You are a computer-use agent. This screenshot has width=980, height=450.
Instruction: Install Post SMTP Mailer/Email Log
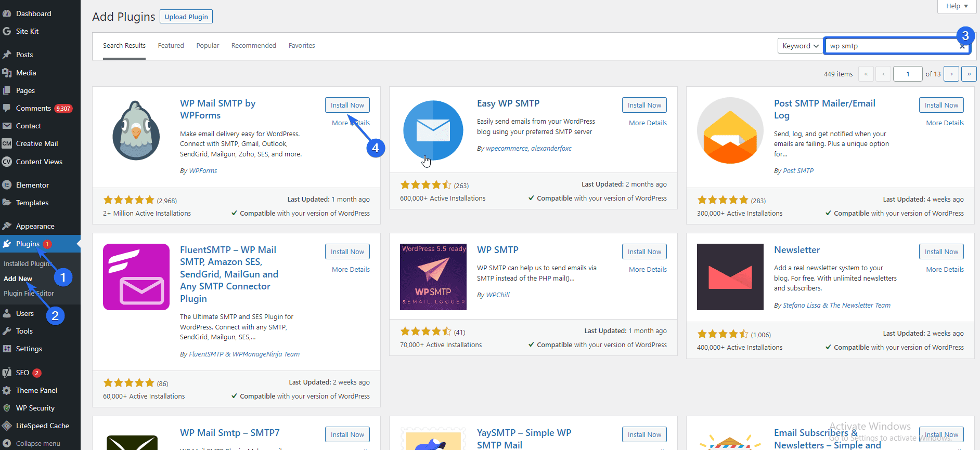tap(942, 105)
